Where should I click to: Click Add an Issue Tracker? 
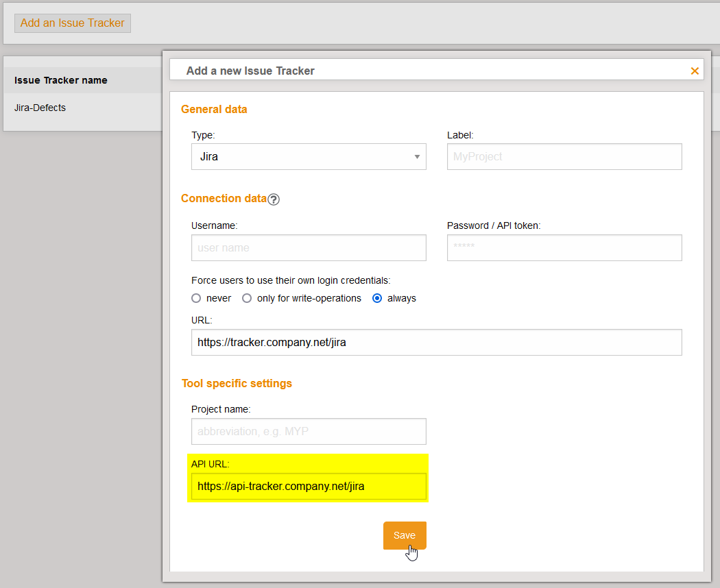point(72,23)
